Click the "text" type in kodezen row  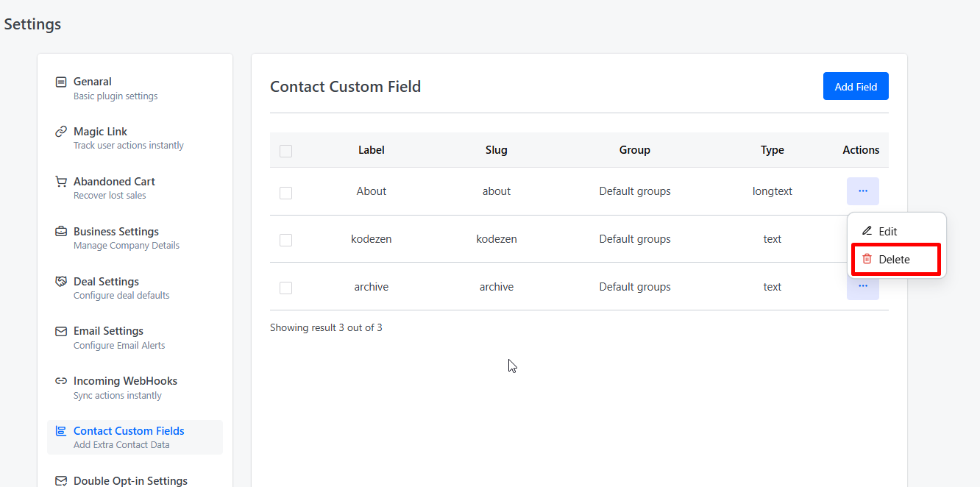coord(773,239)
